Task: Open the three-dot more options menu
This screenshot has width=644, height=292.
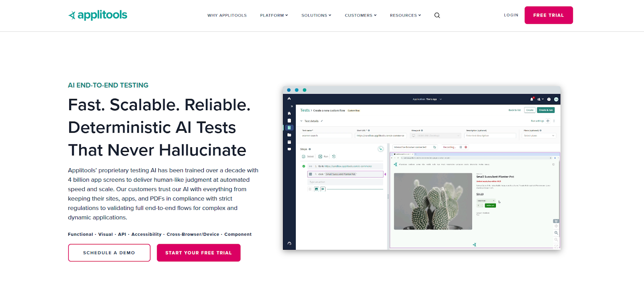Action: pos(554,121)
